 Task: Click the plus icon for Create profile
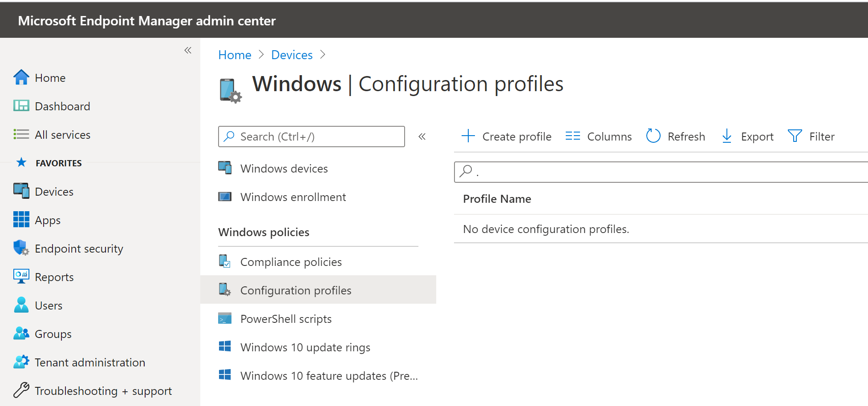[x=468, y=136]
